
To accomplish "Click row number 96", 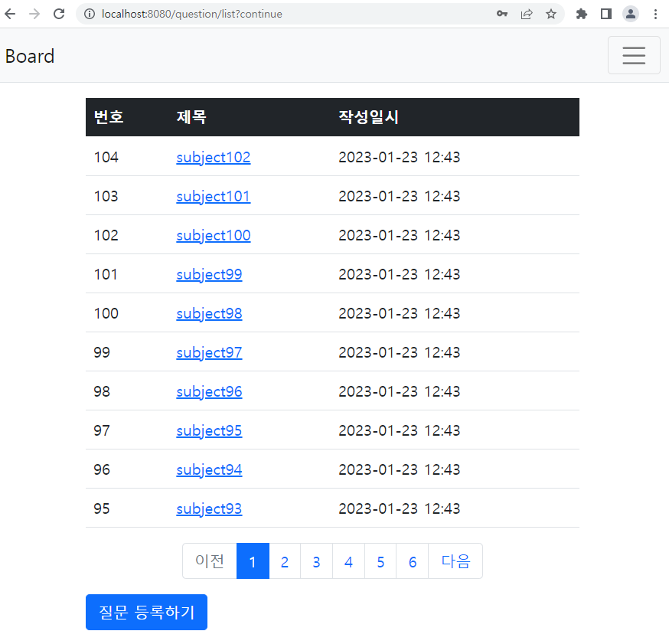I will pyautogui.click(x=102, y=469).
